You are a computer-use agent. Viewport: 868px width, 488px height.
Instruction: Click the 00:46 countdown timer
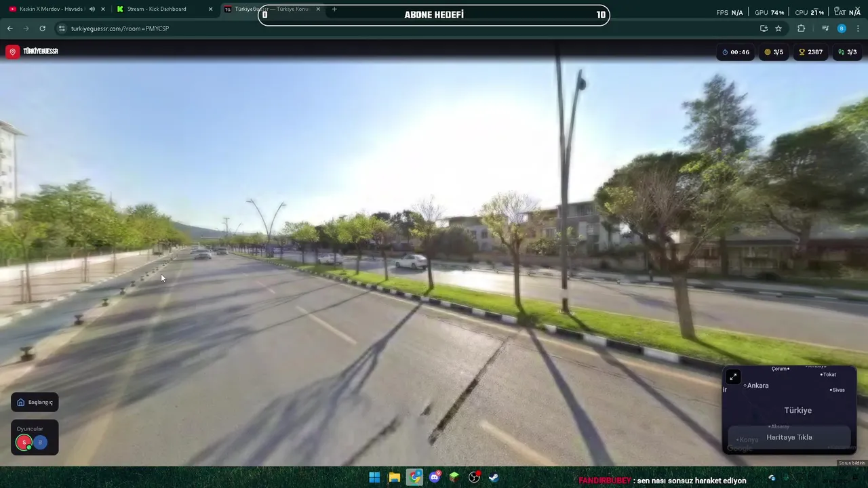click(x=736, y=52)
